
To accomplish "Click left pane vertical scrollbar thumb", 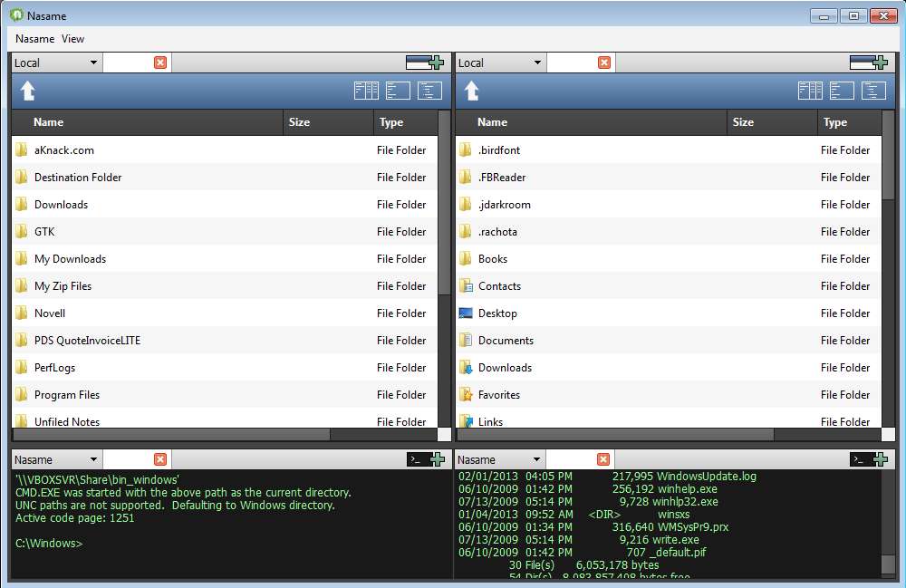I will 444,202.
